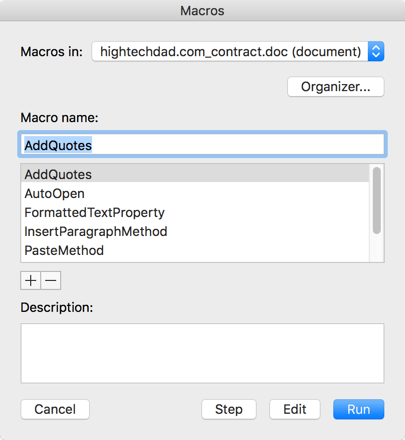Click inside the Description text box
Screen dimensions: 405x440
[x=202, y=353]
